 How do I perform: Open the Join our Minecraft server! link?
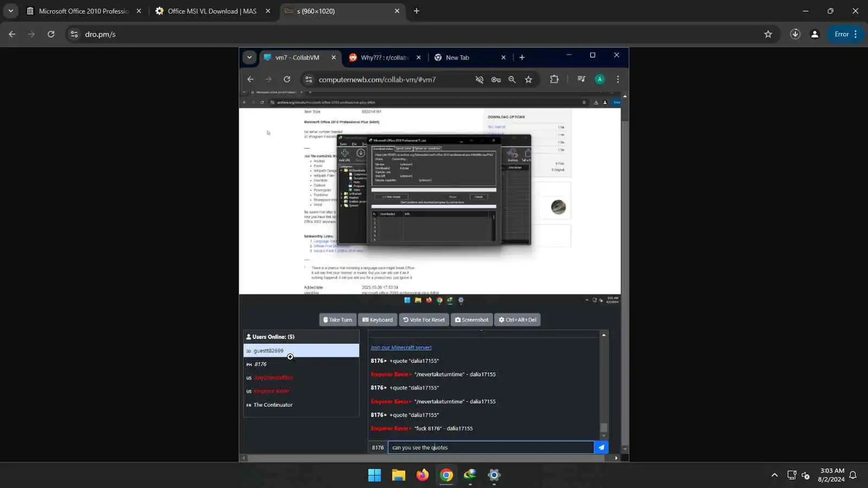pyautogui.click(x=401, y=348)
